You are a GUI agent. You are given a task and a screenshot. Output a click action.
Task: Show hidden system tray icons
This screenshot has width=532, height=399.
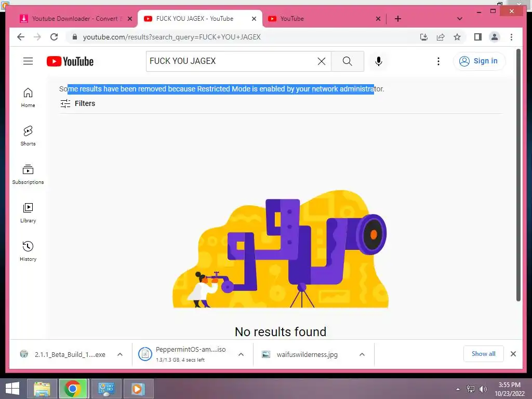click(458, 389)
